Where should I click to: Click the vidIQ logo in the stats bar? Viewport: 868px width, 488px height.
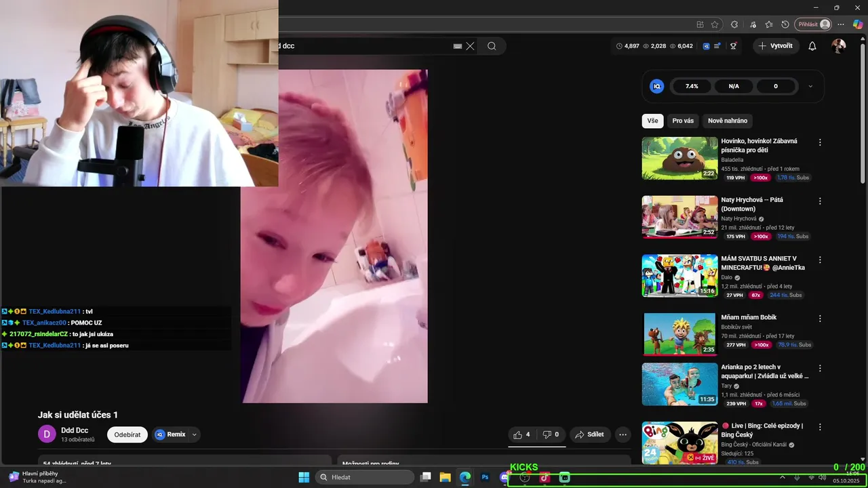[x=706, y=46]
